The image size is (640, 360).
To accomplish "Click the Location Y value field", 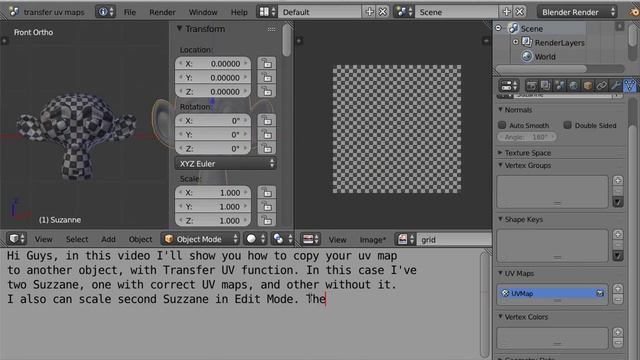I will [x=213, y=78].
